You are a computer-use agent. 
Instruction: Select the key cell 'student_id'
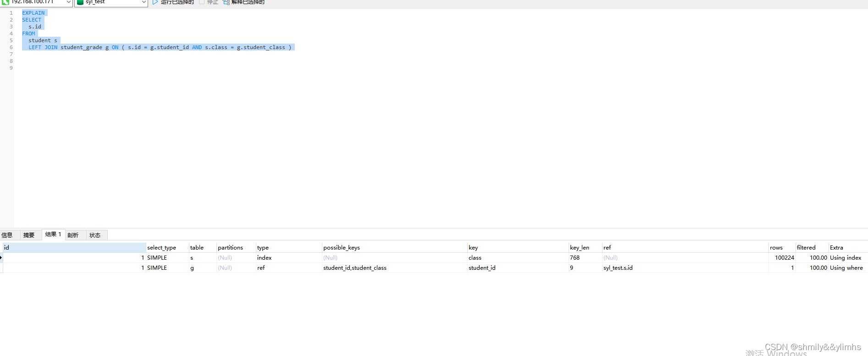point(518,268)
